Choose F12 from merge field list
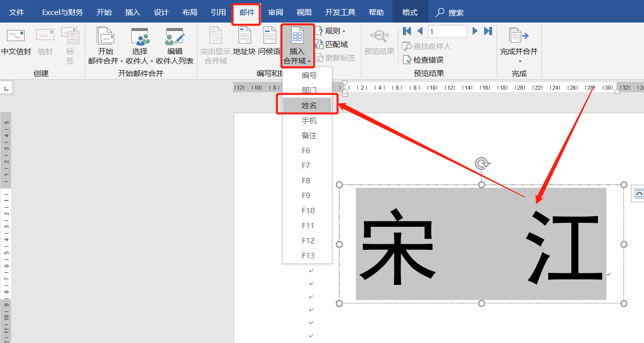The width and height of the screenshot is (644, 343). (x=307, y=241)
